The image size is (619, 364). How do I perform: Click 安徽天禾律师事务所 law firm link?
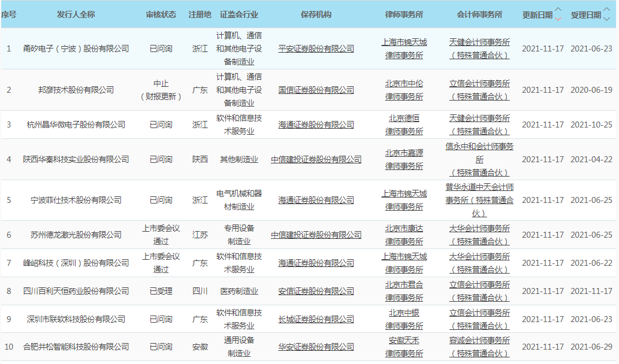(404, 347)
